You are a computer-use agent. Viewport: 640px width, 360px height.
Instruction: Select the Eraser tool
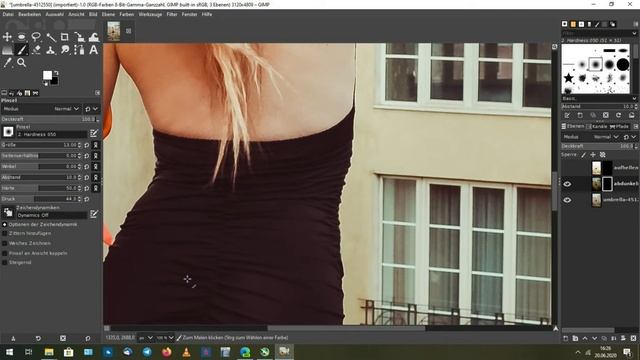pyautogui.click(x=36, y=50)
